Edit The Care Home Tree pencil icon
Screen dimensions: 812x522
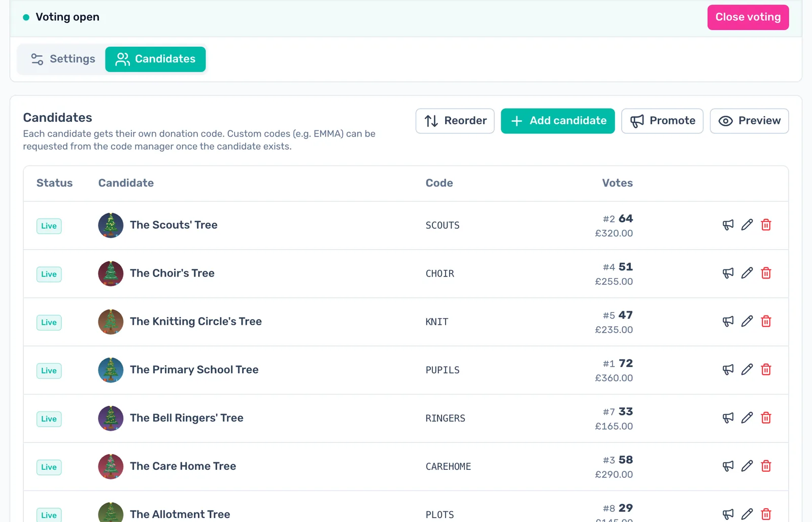pos(747,466)
